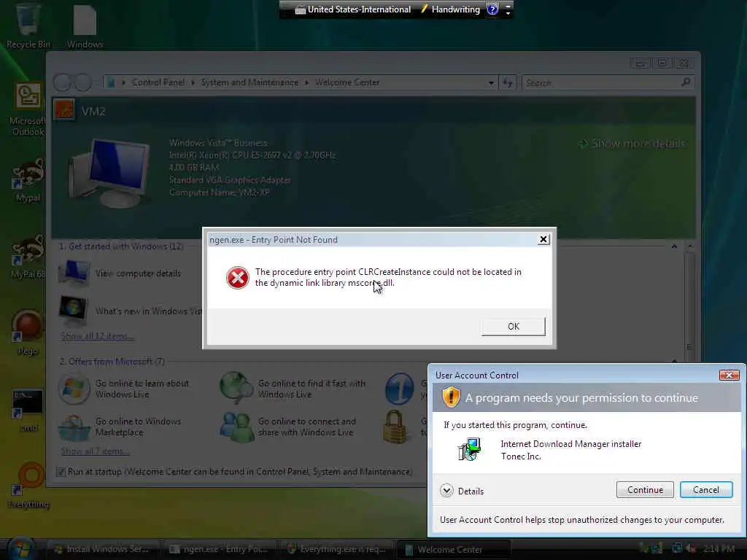Image resolution: width=747 pixels, height=560 pixels.
Task: Click the Back button in Welcome Center
Action: pyautogui.click(x=63, y=83)
